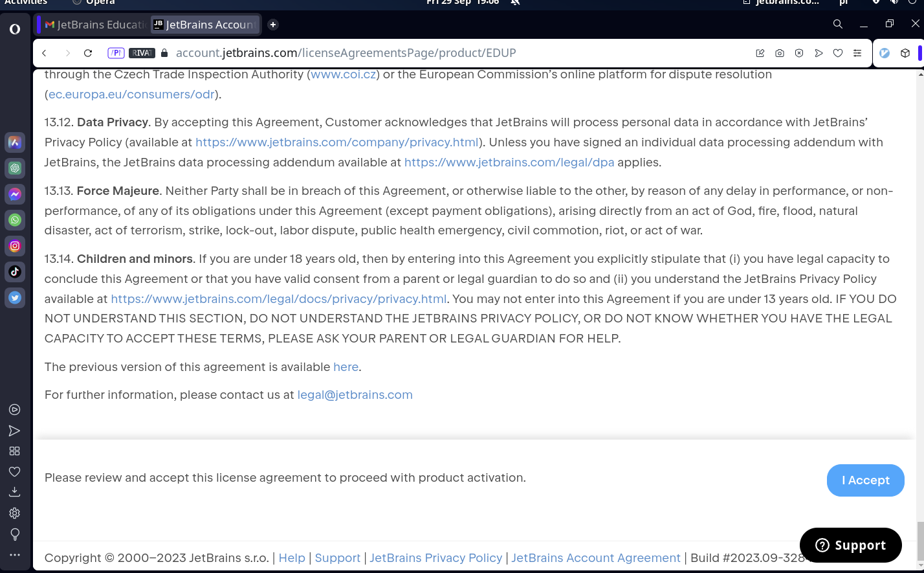
Task: Open TikTok in sidebar
Action: point(15,272)
